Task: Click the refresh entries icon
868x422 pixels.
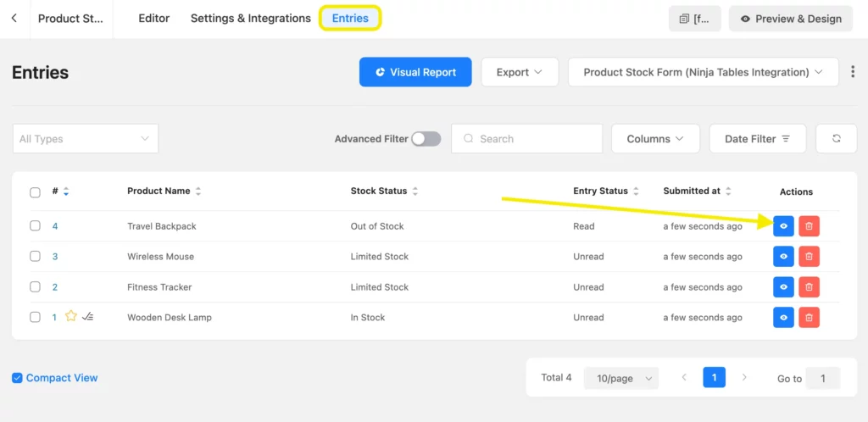Action: pyautogui.click(x=836, y=139)
